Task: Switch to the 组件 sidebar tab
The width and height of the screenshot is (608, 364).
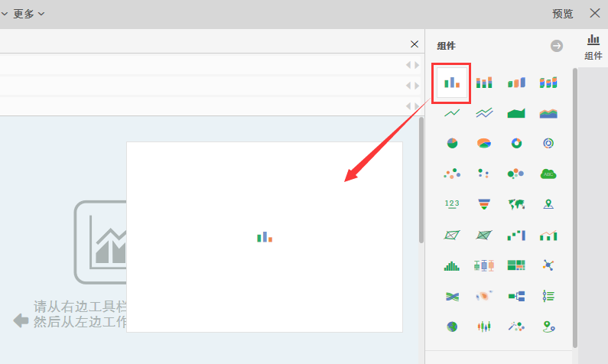Action: (x=593, y=47)
